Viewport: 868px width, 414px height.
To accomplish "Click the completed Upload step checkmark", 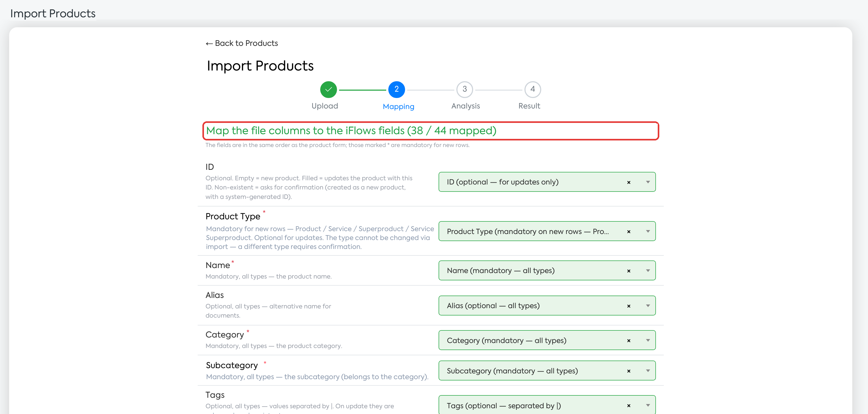I will tap(328, 89).
